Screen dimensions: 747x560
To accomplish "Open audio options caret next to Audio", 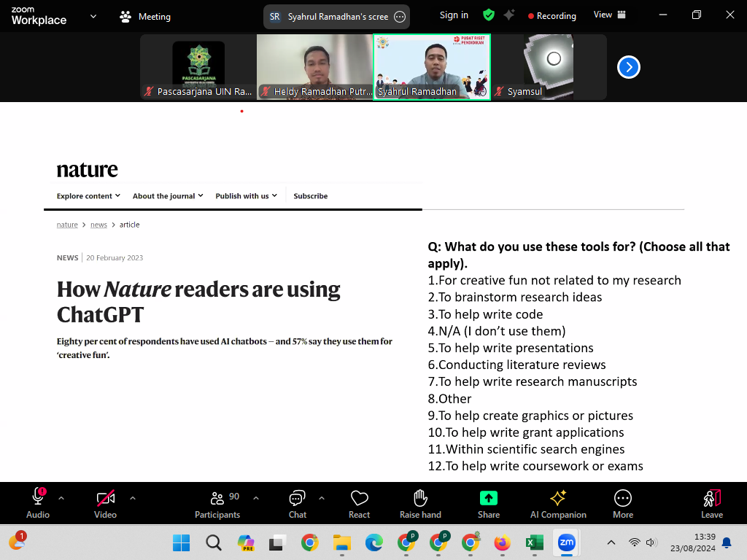I will click(x=61, y=498).
